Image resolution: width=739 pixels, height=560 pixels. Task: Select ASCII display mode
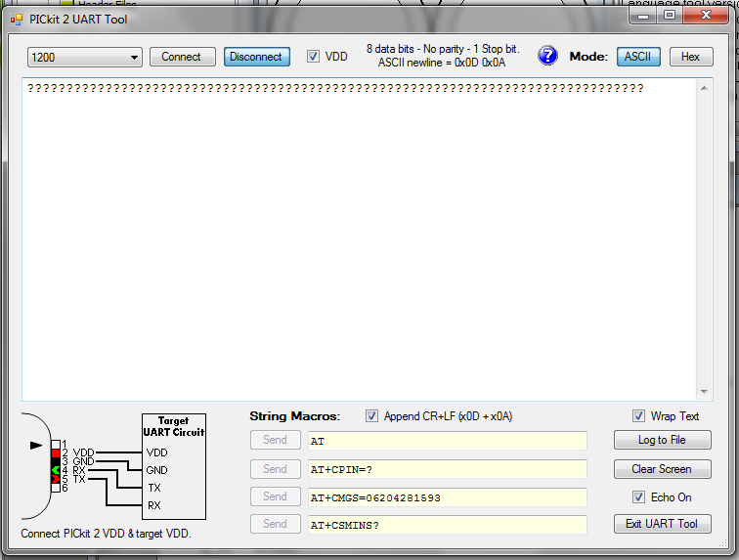coord(638,57)
